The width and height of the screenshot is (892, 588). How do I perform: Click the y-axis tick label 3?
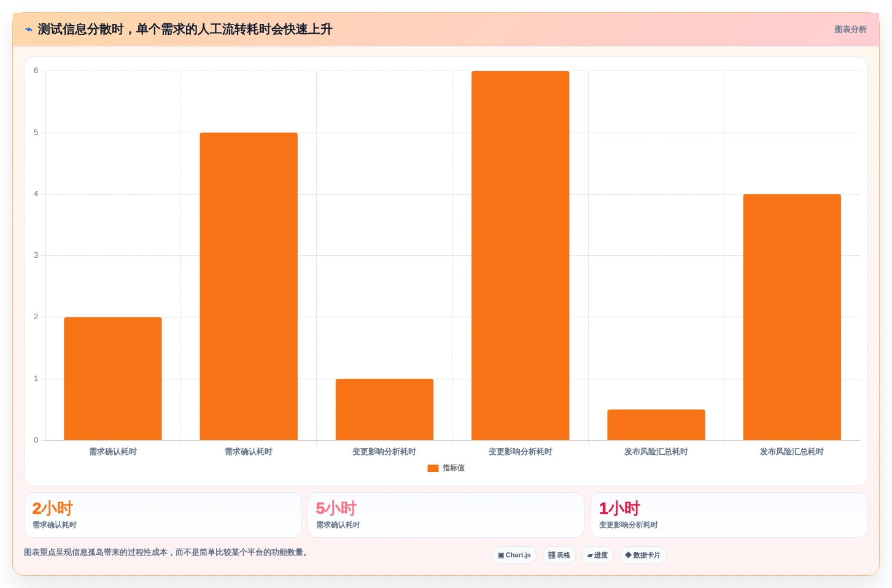pyautogui.click(x=36, y=255)
